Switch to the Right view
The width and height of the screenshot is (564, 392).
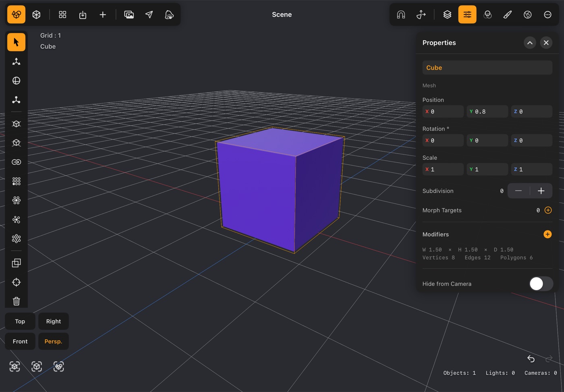tap(54, 321)
